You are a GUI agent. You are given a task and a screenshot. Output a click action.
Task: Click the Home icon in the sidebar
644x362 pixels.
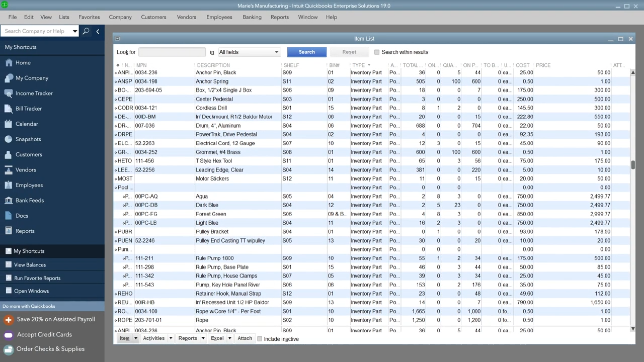coord(8,63)
